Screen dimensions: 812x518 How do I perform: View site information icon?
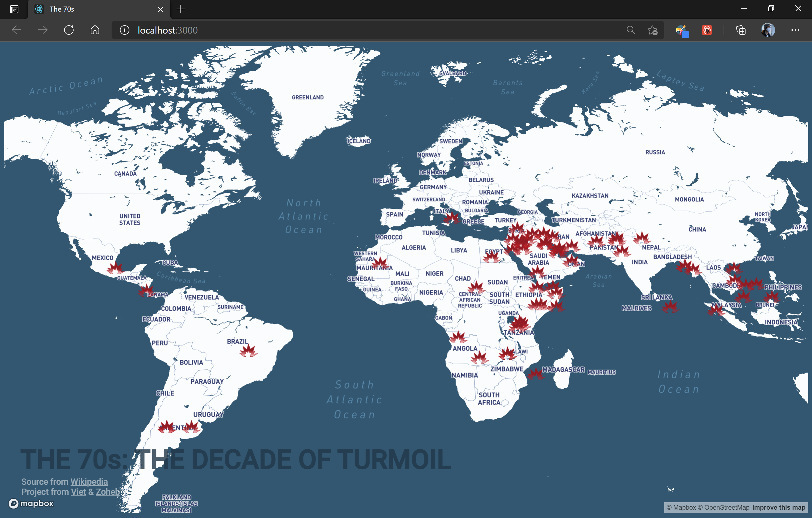pos(124,30)
